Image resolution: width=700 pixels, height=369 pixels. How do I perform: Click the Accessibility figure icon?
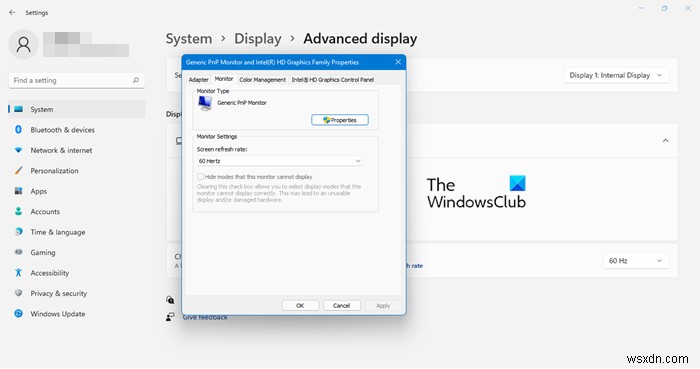[x=18, y=273]
